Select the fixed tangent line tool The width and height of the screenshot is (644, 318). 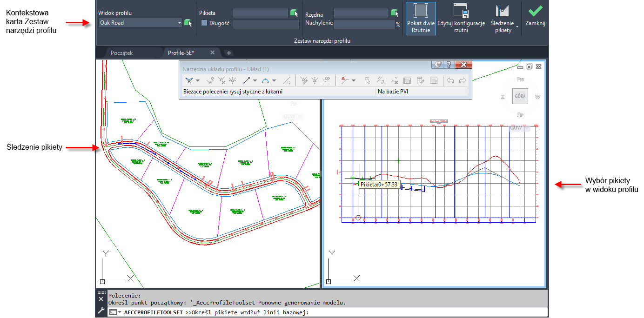[x=247, y=80]
